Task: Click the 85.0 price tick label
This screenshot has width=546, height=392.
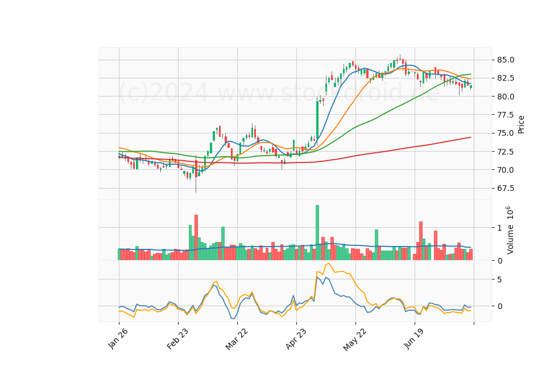Action: tap(506, 60)
